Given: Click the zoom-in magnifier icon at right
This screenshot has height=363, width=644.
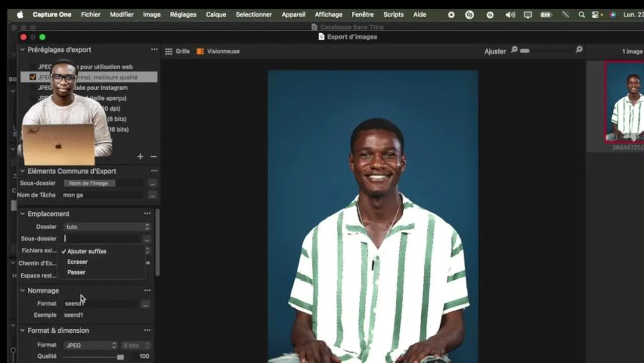Looking at the screenshot, I should [579, 49].
